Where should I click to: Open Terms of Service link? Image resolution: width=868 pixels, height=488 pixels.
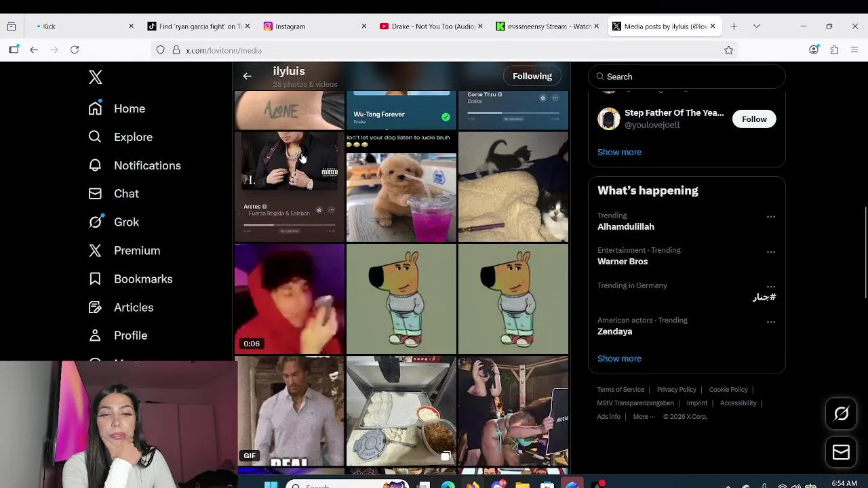tap(620, 390)
